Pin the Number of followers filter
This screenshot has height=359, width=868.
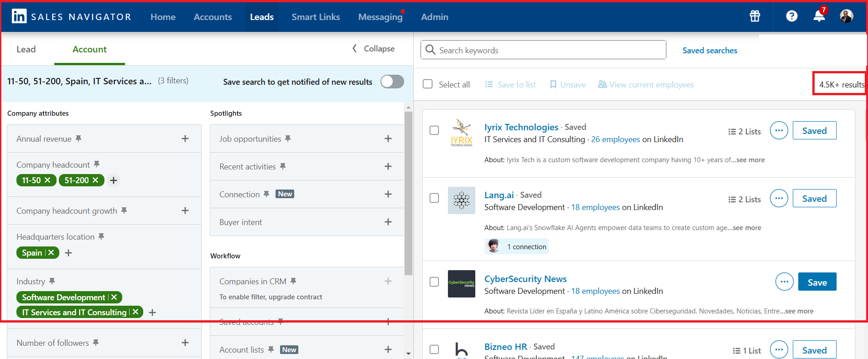pyautogui.click(x=96, y=343)
